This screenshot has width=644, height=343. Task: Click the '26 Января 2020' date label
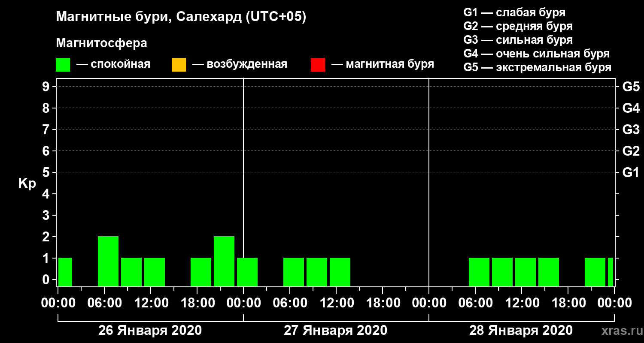pyautogui.click(x=150, y=331)
